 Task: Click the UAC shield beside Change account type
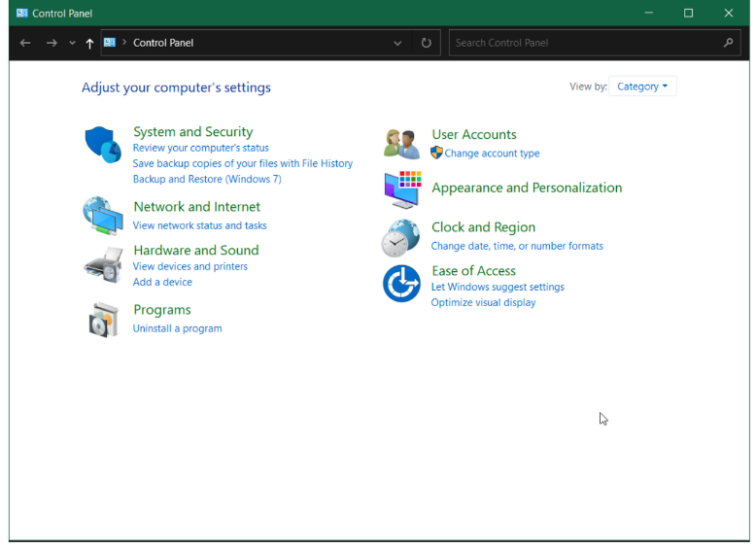436,153
